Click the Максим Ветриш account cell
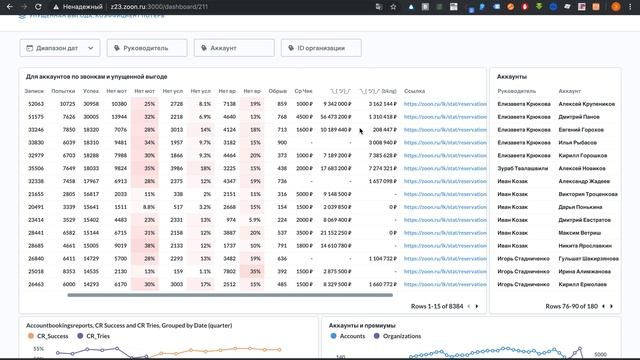The height and width of the screenshot is (360, 640). pyautogui.click(x=580, y=233)
